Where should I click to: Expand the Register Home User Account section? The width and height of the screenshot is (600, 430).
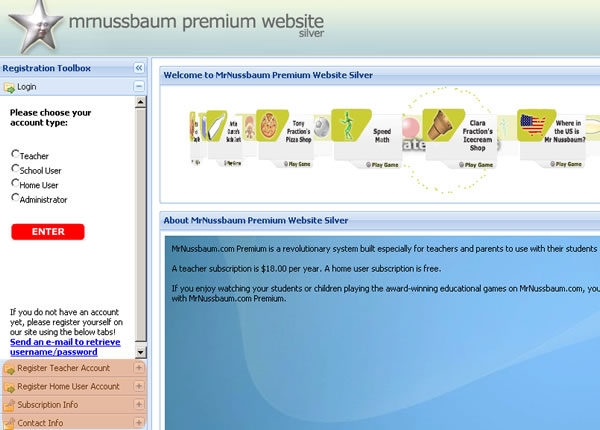coord(139,387)
